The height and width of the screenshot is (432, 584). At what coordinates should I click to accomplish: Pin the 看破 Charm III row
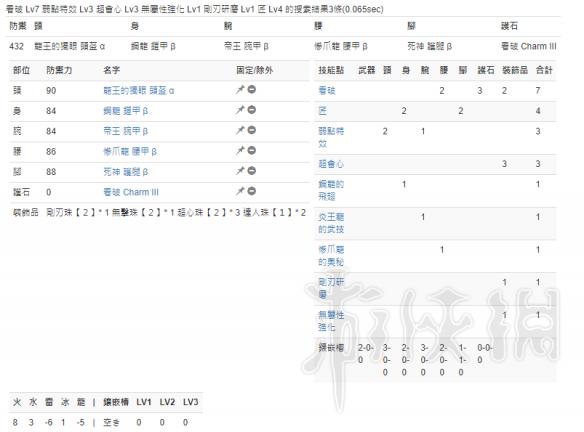coord(239,191)
